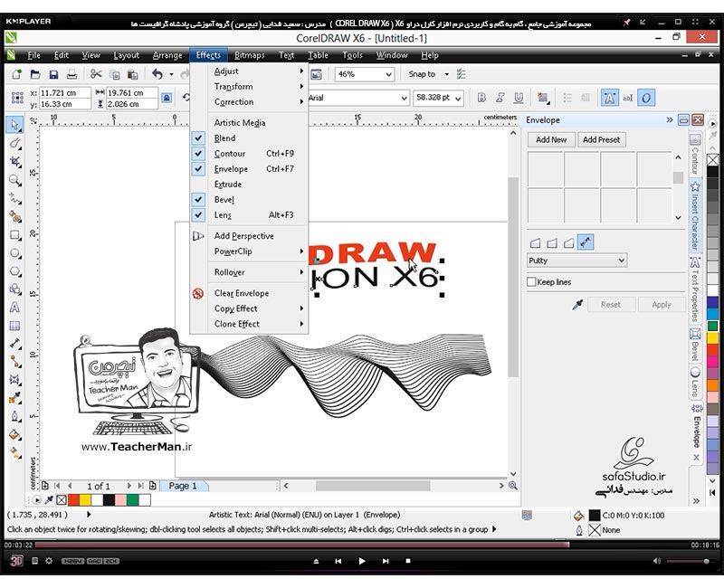The image size is (724, 588).
Task: Select the Freehand tool
Action: click(15, 198)
